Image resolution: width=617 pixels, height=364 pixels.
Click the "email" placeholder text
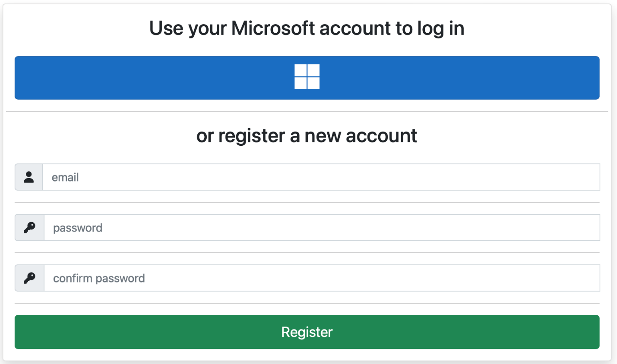pyautogui.click(x=65, y=177)
